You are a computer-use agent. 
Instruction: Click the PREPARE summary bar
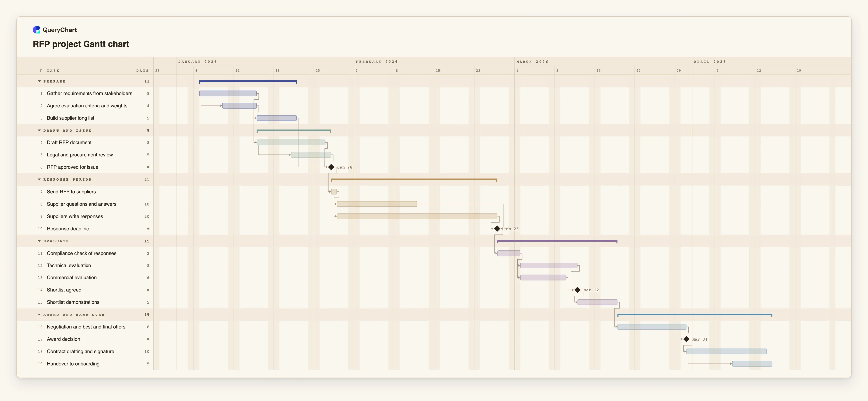[248, 82]
